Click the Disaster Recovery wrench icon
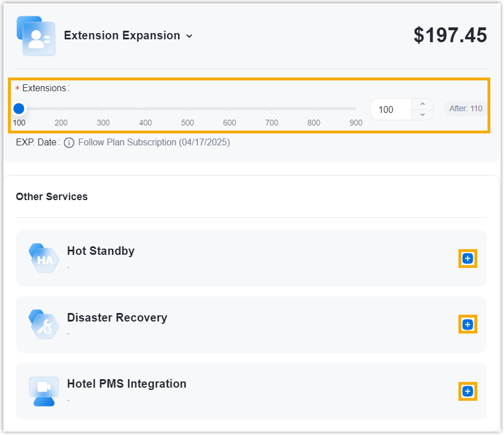 tap(44, 324)
